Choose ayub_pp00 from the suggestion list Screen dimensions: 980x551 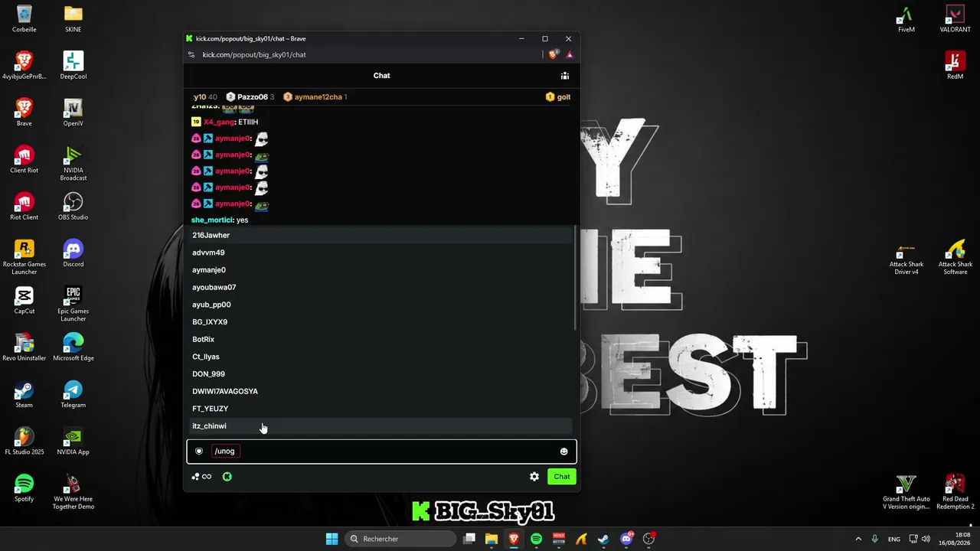tap(381, 305)
